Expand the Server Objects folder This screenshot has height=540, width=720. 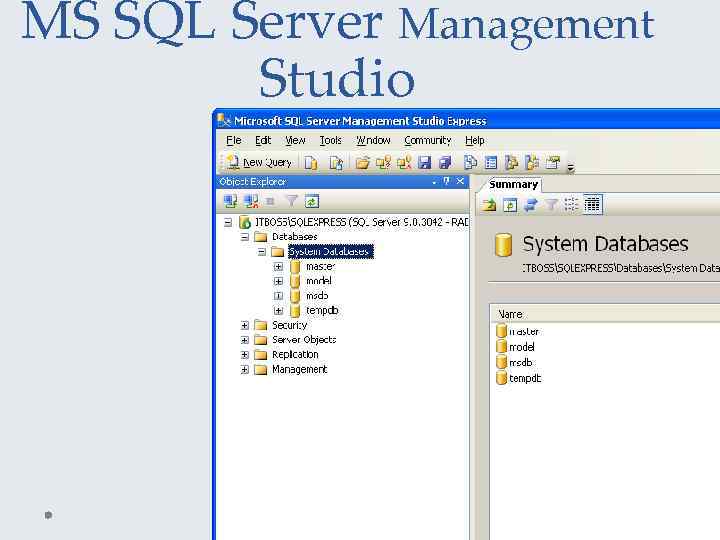coord(245,340)
